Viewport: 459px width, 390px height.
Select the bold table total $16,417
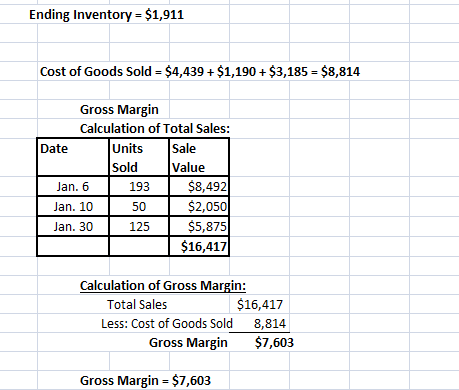(199, 246)
